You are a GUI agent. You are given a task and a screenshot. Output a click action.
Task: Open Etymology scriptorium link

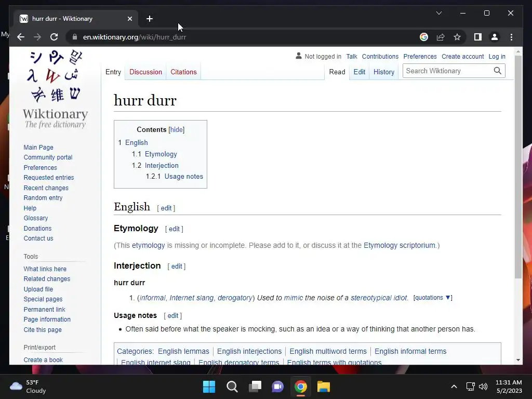(x=400, y=245)
